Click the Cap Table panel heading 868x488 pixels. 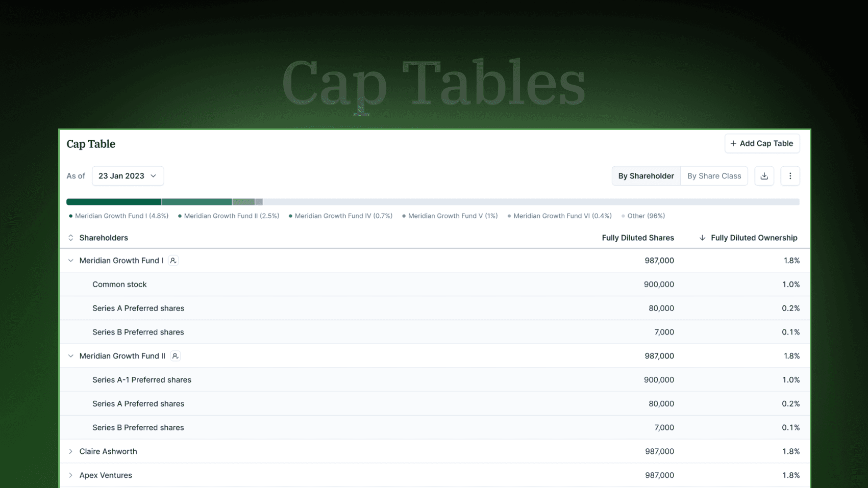tap(91, 144)
